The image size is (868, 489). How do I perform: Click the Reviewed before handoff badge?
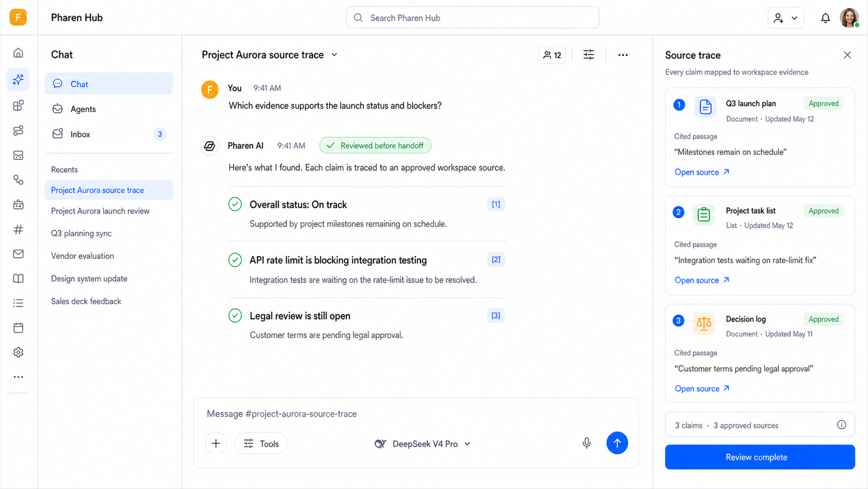coord(375,146)
